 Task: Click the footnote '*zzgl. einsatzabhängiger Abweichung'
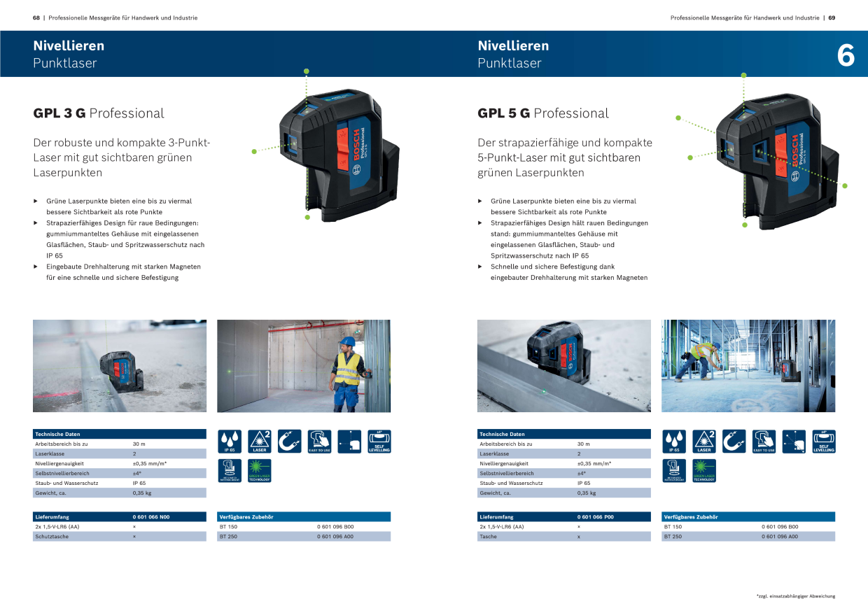coord(796,596)
